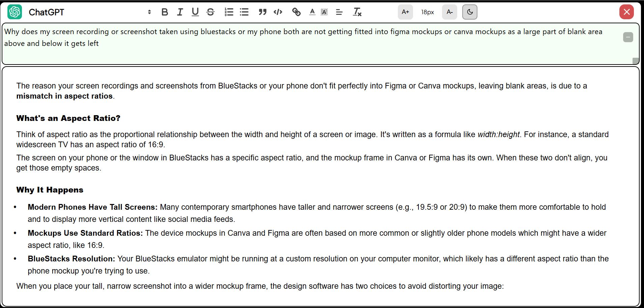The image size is (644, 308).
Task: Click the prompt box resize handle
Action: [x=636, y=61]
